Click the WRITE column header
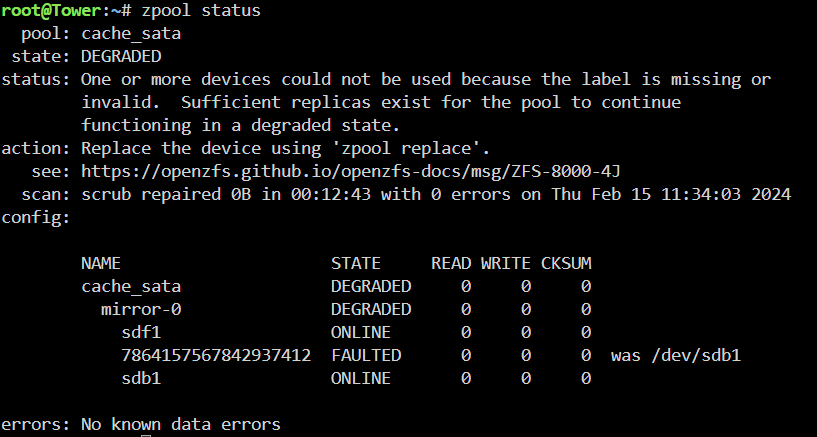This screenshot has height=437, width=817. coord(505,263)
